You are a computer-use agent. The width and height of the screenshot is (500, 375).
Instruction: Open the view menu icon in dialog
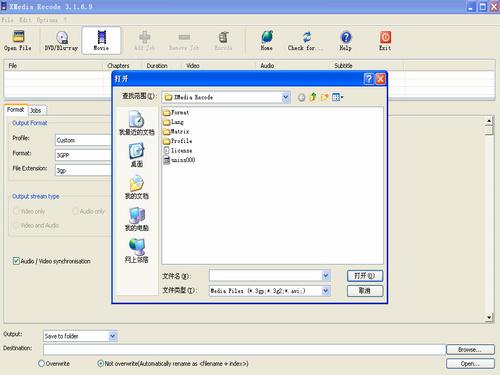point(337,97)
